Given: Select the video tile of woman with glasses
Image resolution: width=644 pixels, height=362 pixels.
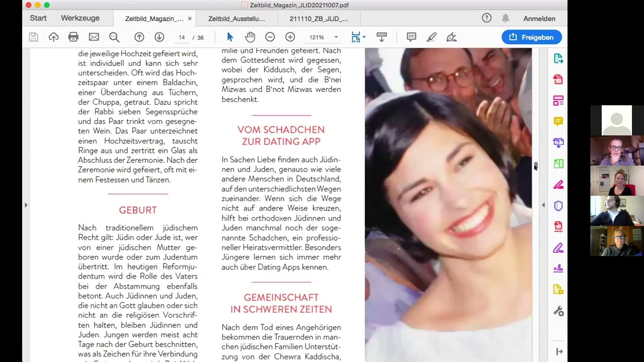Looking at the screenshot, I should pos(617,150).
